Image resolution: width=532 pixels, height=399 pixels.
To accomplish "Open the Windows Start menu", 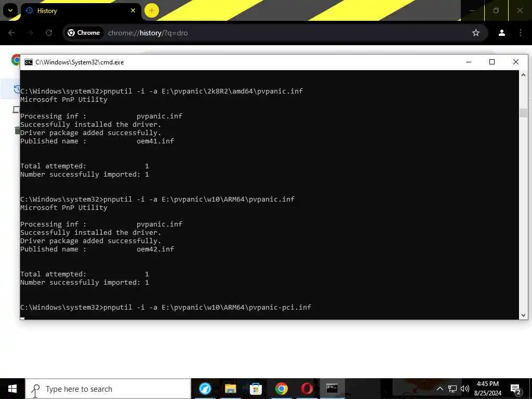I will (12, 389).
